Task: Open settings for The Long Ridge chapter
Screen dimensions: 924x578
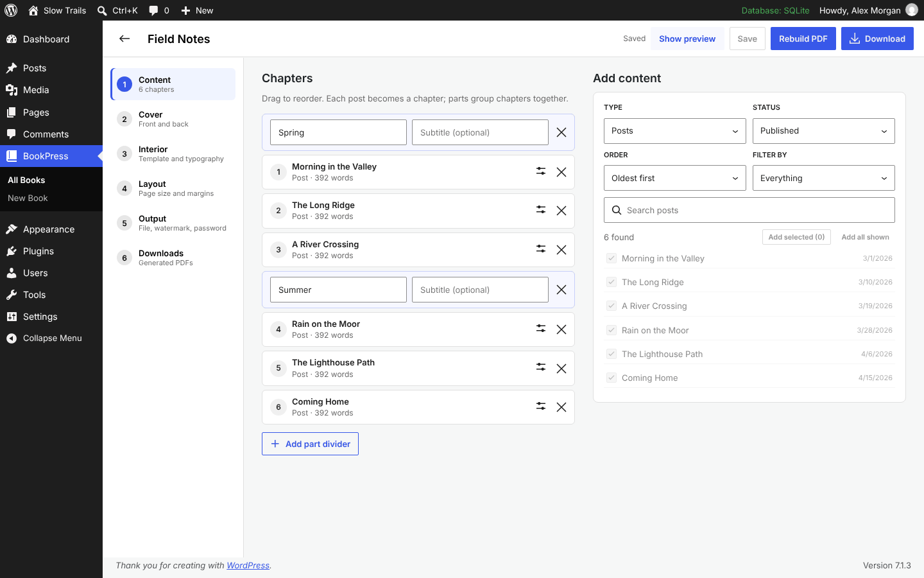Action: point(541,210)
